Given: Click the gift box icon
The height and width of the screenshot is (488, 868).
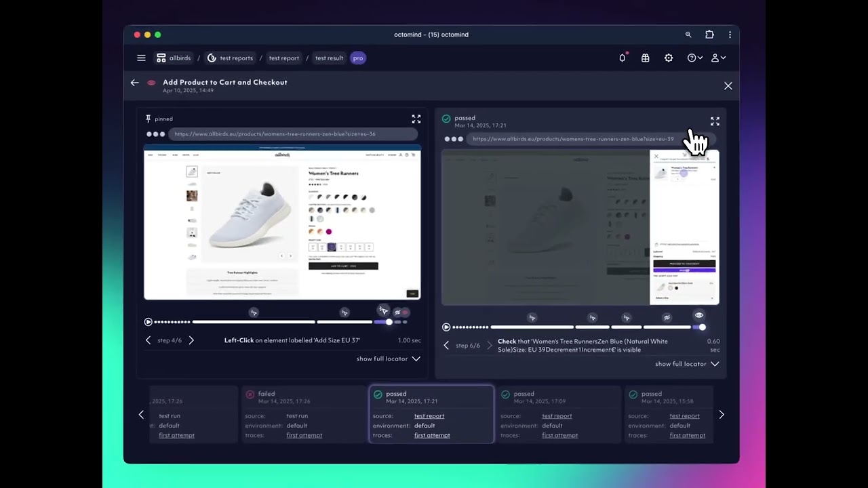Looking at the screenshot, I should [x=646, y=58].
